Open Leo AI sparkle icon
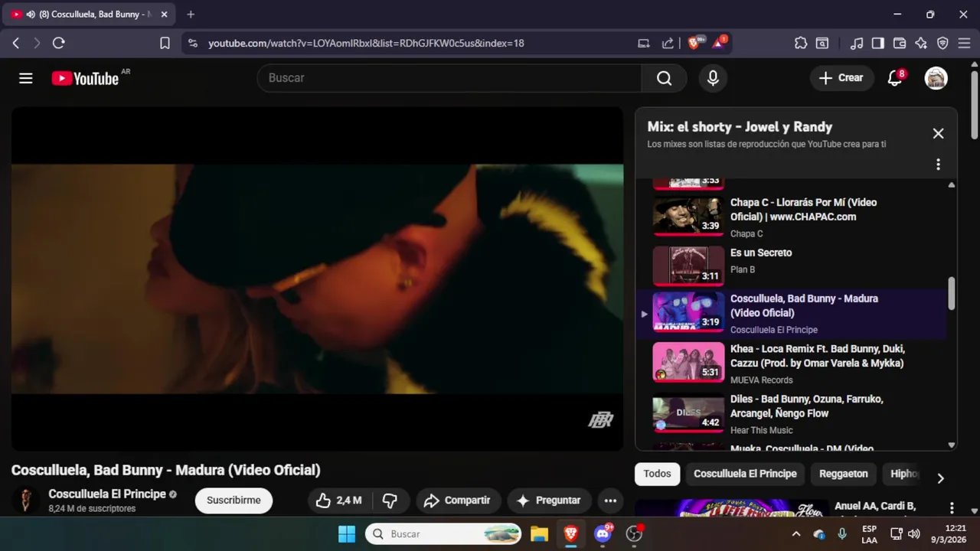This screenshot has width=980, height=551. (921, 44)
